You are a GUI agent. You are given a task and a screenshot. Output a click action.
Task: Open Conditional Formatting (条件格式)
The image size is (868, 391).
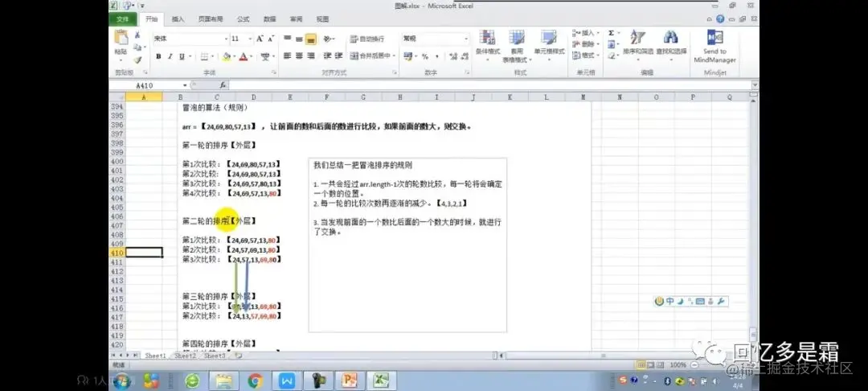tap(486, 45)
